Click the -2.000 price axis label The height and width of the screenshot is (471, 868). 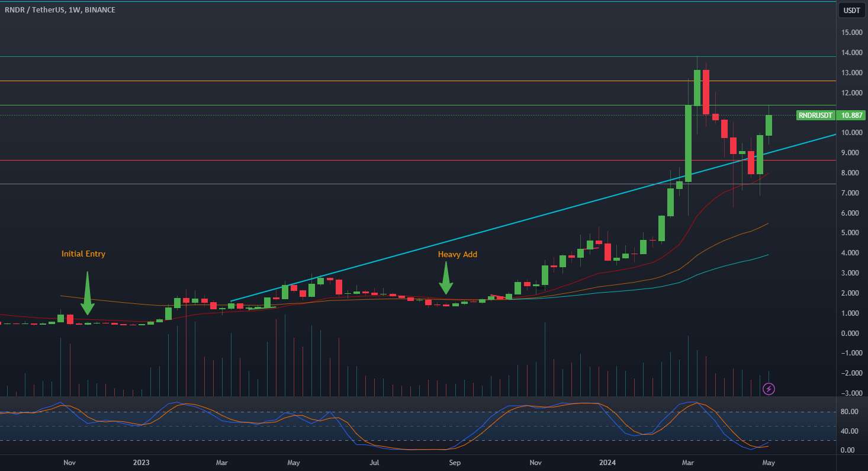(851, 373)
